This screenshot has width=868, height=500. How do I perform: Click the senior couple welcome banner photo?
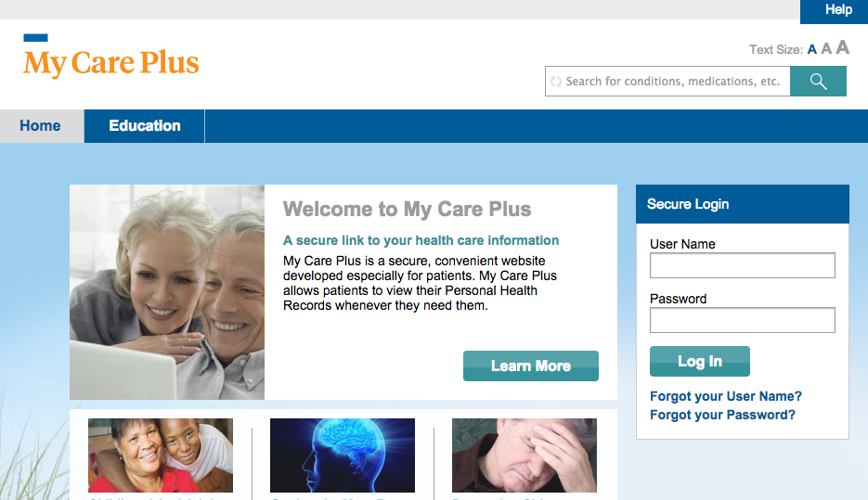click(x=167, y=292)
